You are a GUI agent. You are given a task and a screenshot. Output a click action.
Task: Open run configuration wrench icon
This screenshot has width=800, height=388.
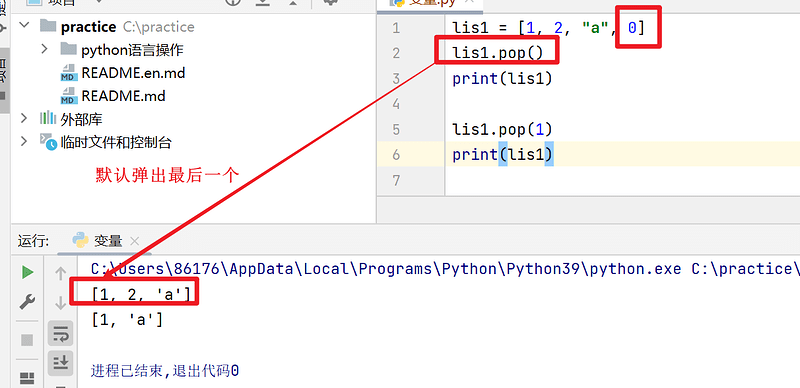[x=27, y=302]
